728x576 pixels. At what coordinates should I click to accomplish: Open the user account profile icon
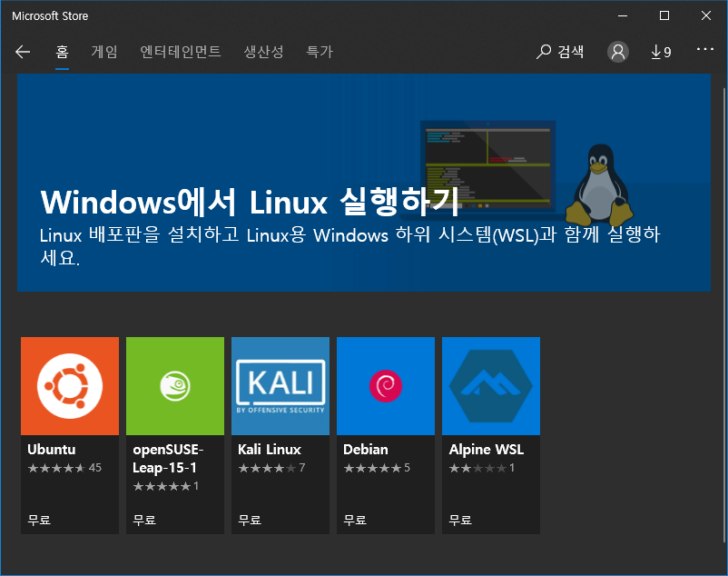(618, 52)
